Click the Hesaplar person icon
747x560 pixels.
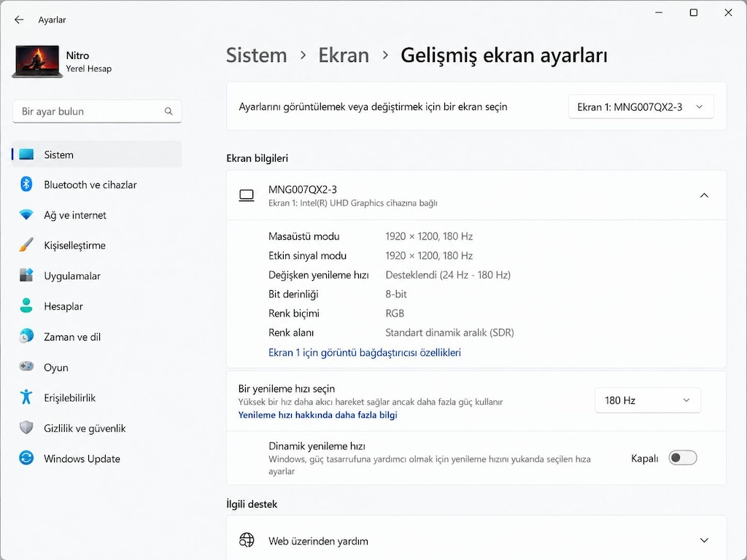pyautogui.click(x=26, y=306)
